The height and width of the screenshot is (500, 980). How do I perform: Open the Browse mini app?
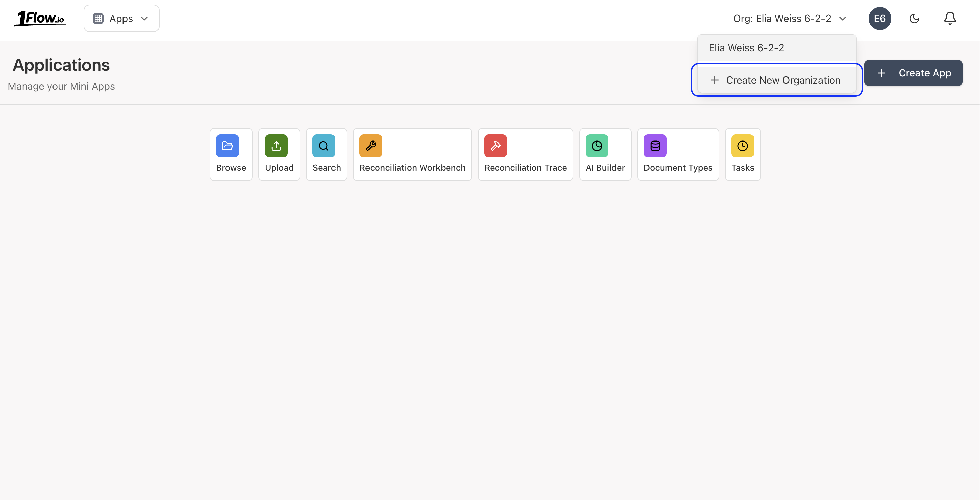coord(231,154)
